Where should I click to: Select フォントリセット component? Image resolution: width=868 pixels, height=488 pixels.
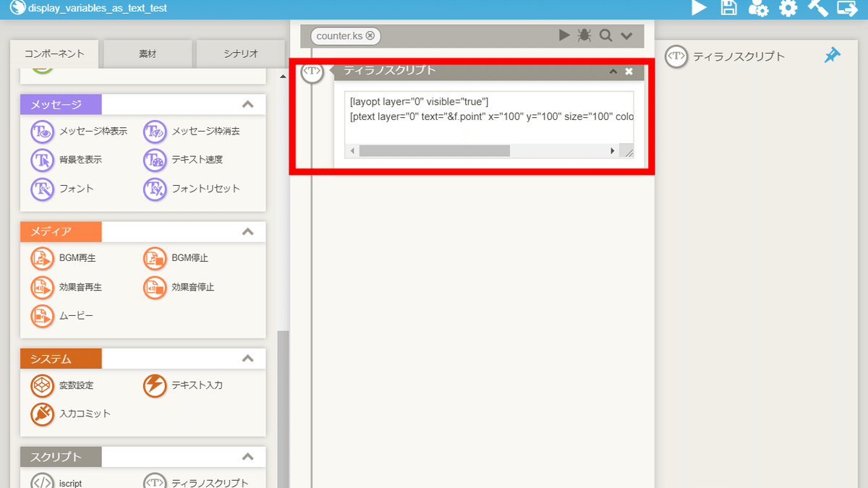click(192, 189)
